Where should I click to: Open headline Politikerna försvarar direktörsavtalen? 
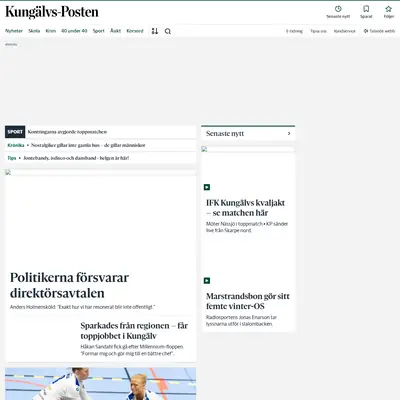pyautogui.click(x=69, y=285)
